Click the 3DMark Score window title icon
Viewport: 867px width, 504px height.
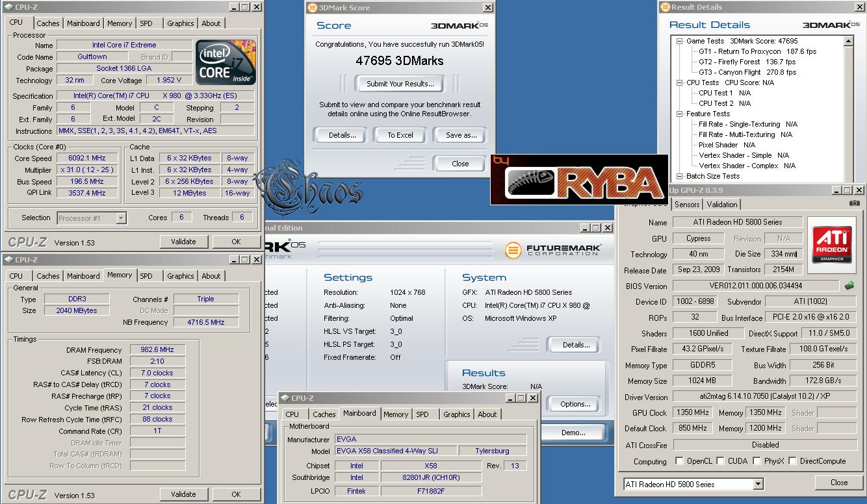[312, 8]
